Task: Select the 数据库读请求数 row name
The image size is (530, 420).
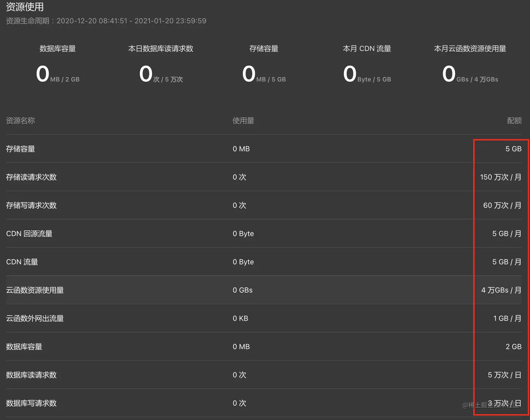Action: pos(31,375)
